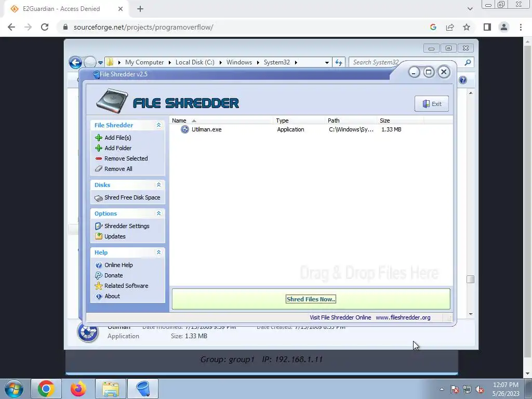Collapse the Options section
The height and width of the screenshot is (399, 532).
coord(158,214)
